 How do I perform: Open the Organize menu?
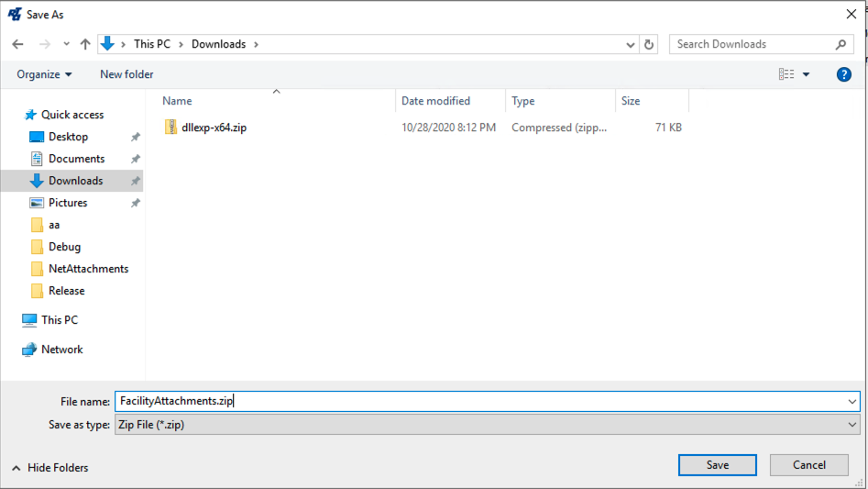tap(44, 74)
